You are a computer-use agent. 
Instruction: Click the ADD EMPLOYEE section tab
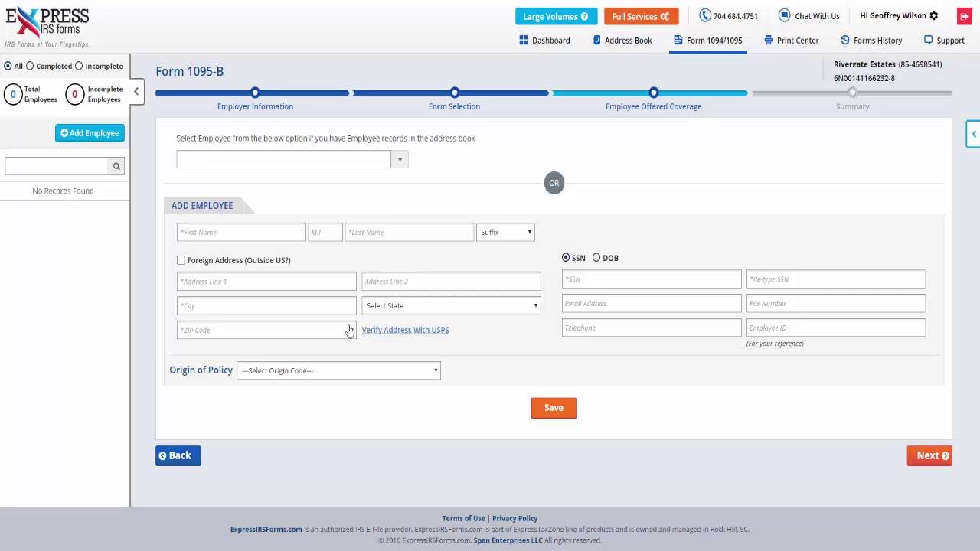coord(202,206)
